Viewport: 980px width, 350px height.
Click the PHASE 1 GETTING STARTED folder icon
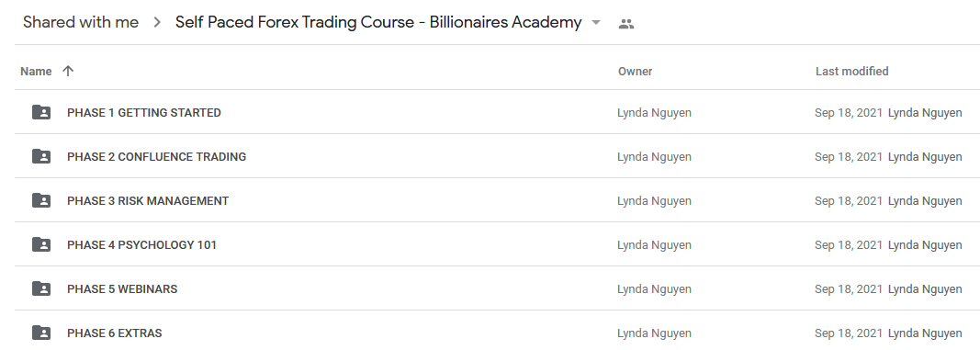point(41,112)
